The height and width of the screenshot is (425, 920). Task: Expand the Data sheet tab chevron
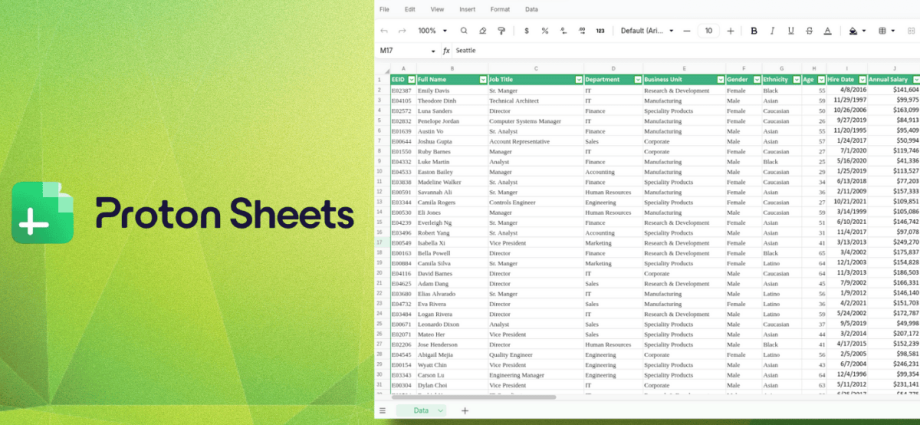(440, 411)
